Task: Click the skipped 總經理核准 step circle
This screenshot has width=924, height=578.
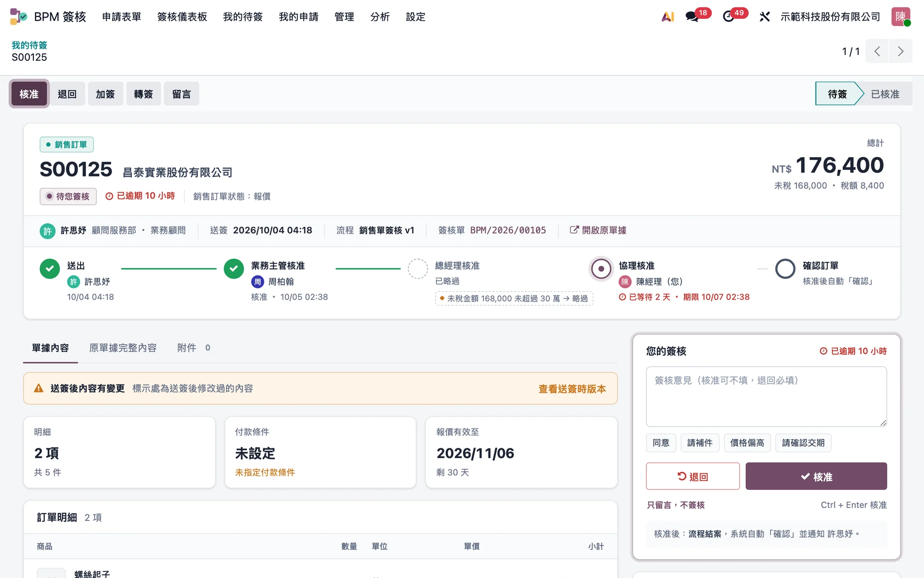Action: click(x=418, y=269)
